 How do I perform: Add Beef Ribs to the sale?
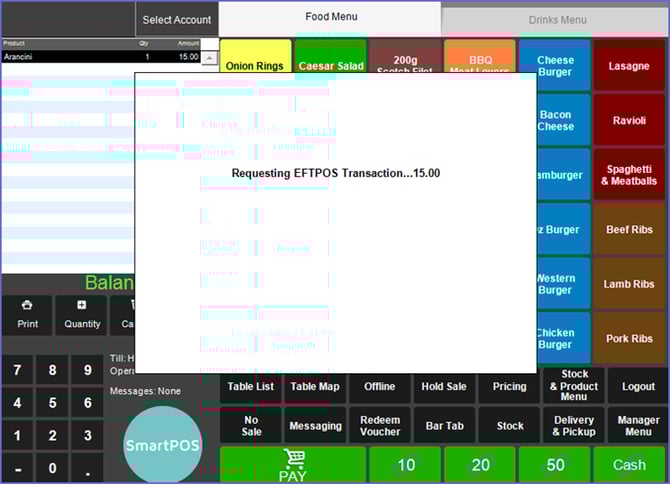pyautogui.click(x=629, y=230)
